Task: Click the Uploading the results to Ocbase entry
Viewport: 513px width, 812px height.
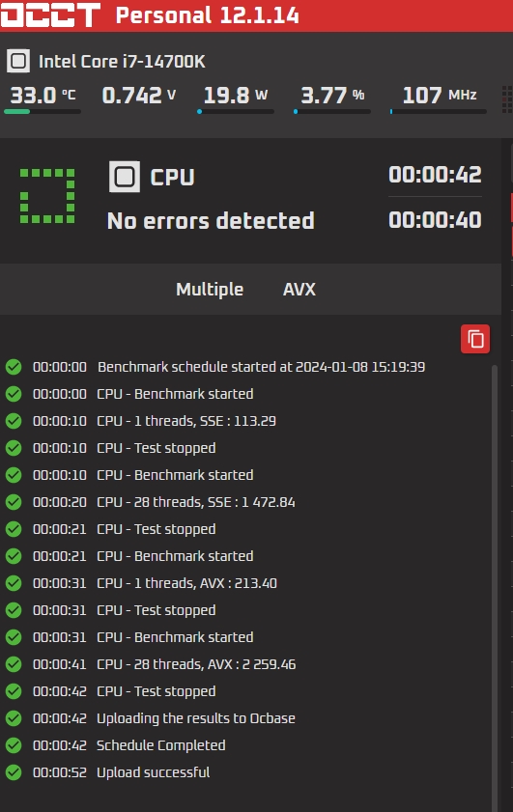Action: (196, 718)
